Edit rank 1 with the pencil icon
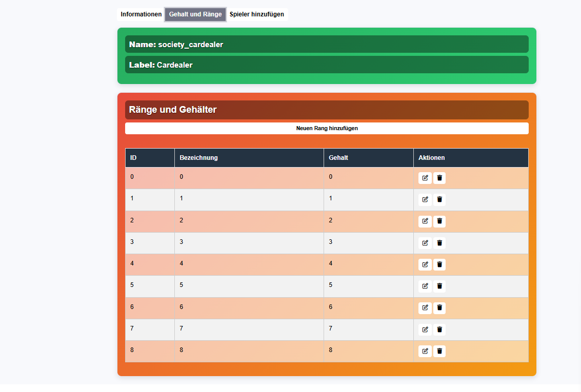This screenshot has width=581, height=392. (x=425, y=200)
